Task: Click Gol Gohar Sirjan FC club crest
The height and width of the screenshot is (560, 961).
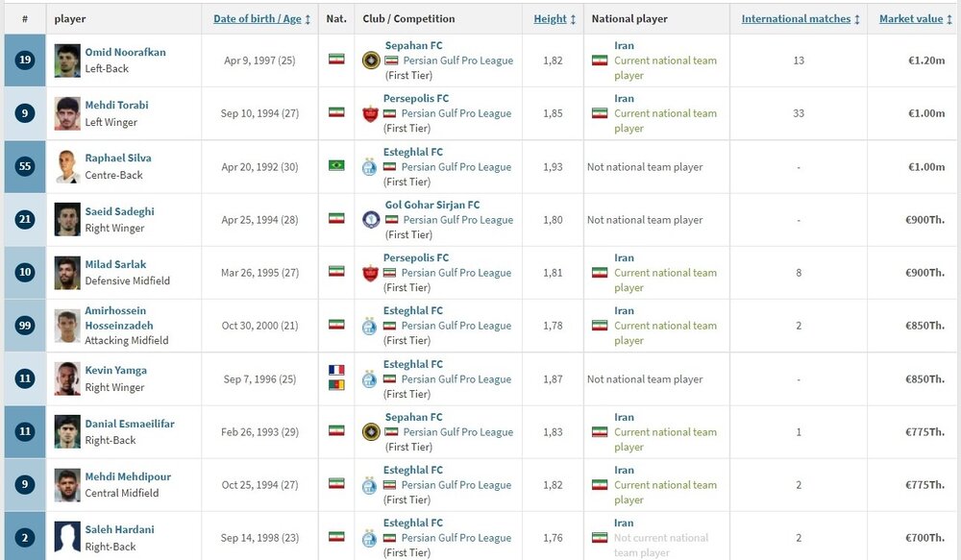Action: coord(370,220)
